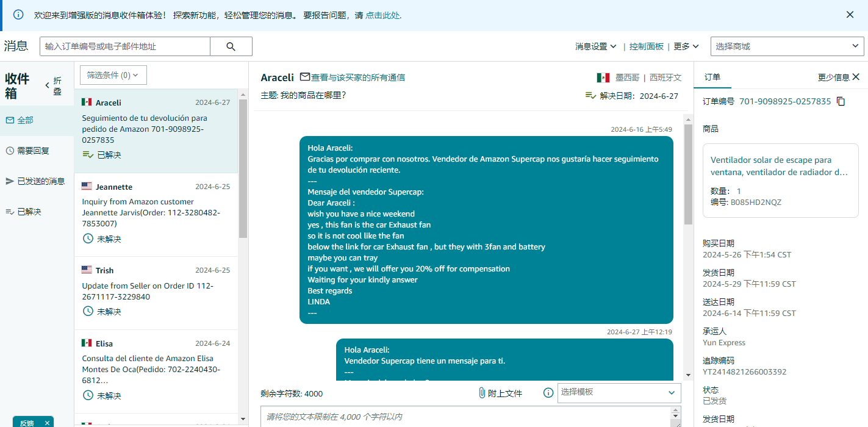The image size is (868, 427).
Task: Select 需要回复 in the inbox sidebar
Action: (x=37, y=151)
